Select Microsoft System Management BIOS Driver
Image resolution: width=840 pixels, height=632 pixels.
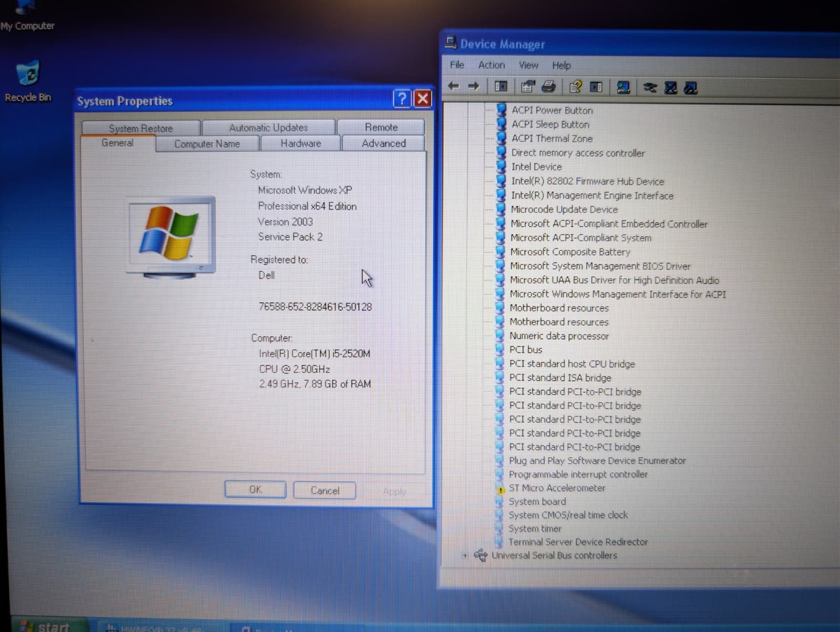point(600,266)
